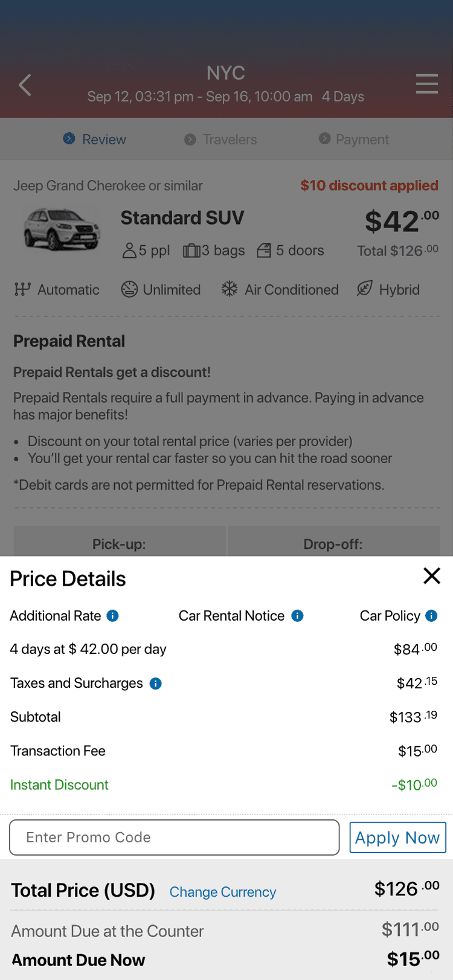Tap the info icon beside Car Rental Notice
This screenshot has height=980, width=453.
(297, 616)
